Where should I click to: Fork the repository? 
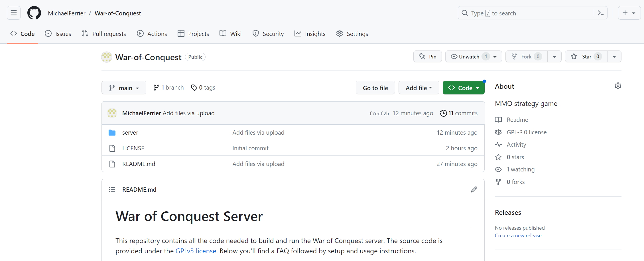[x=526, y=56]
